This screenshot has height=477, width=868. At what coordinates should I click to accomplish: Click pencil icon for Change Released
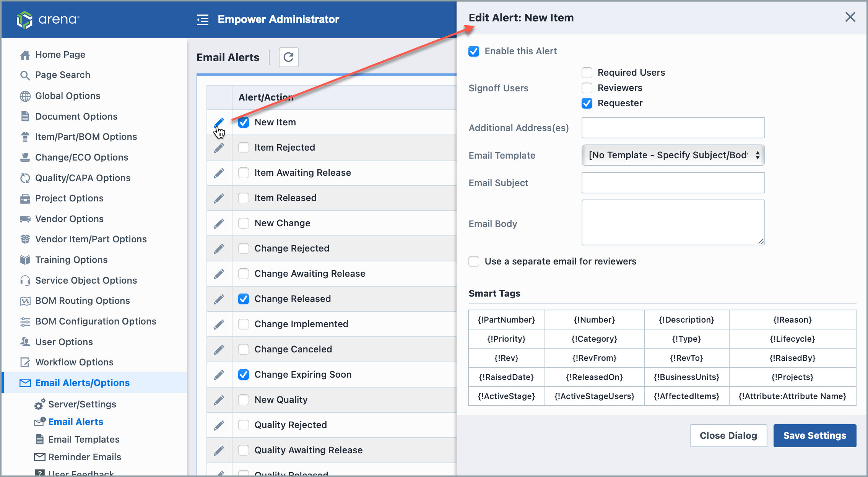(x=219, y=299)
